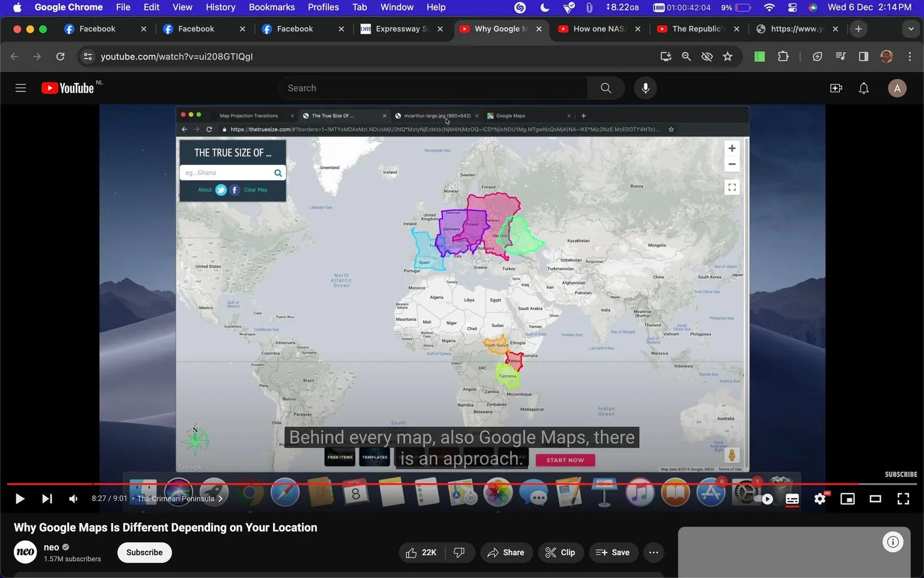Open YouTube create video menu
Screen dimensions: 924x578
[836, 88]
